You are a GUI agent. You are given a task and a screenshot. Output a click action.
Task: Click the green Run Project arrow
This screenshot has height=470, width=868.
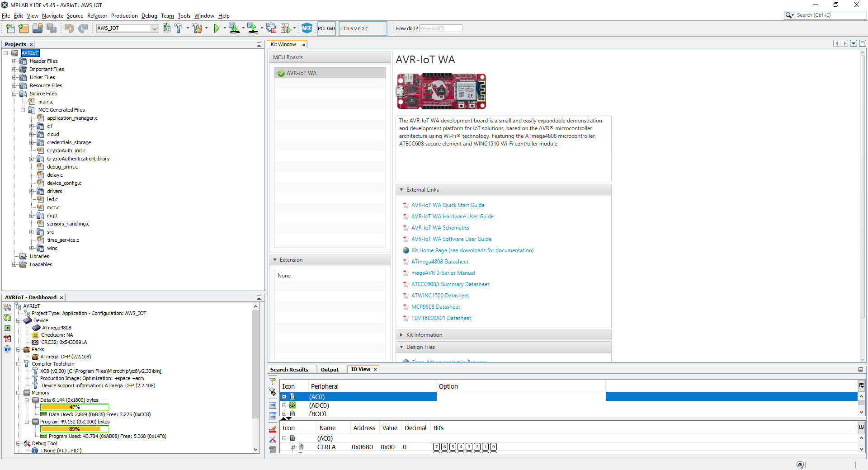[x=217, y=28]
